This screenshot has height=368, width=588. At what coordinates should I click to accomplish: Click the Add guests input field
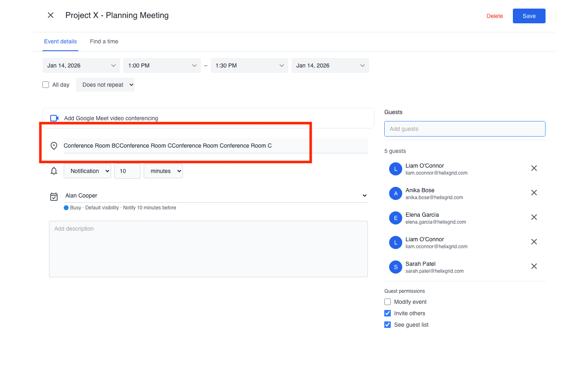465,129
